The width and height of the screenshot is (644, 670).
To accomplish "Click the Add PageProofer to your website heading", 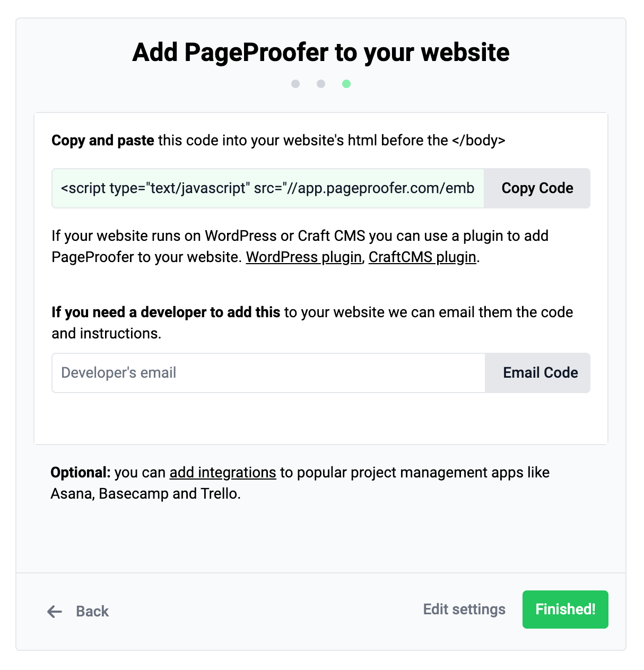I will coord(321,53).
